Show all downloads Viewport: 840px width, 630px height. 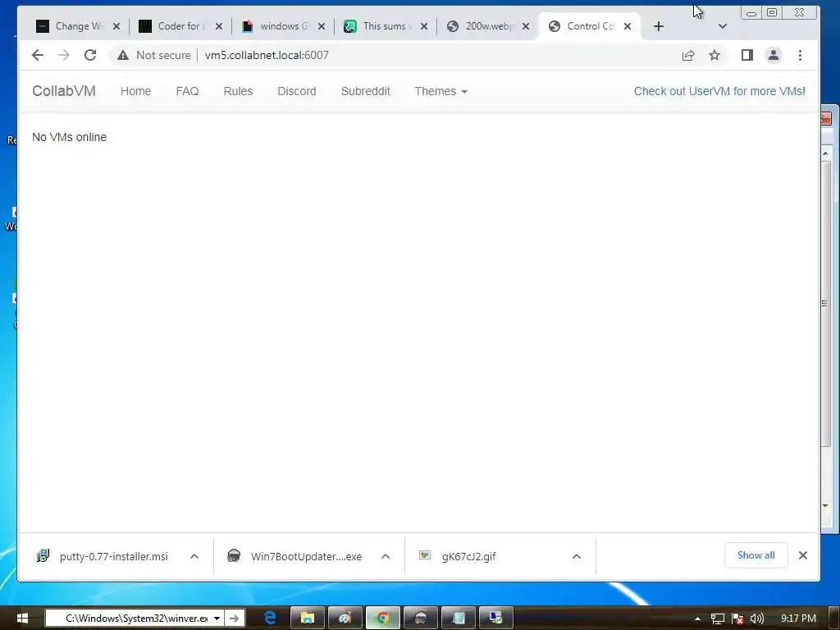756,555
